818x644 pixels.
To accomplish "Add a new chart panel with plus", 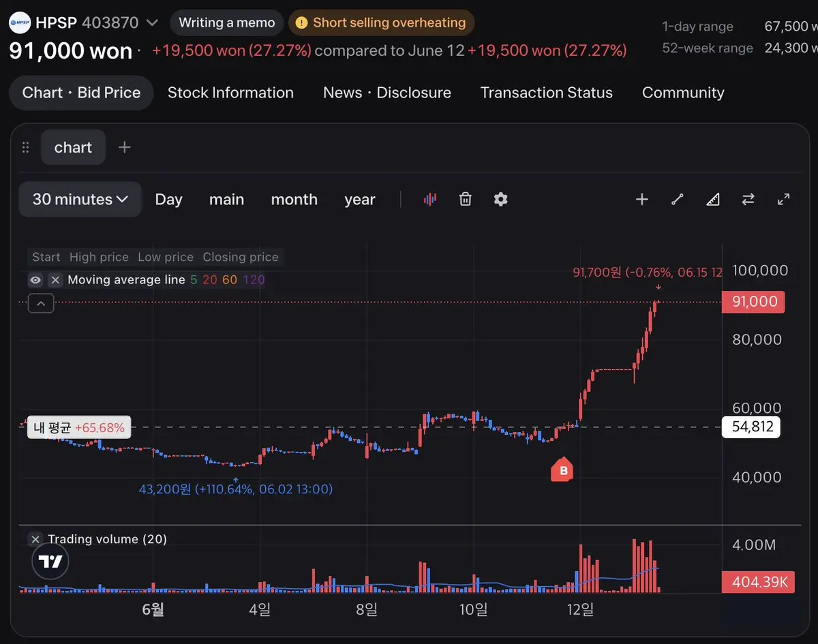I will (124, 147).
